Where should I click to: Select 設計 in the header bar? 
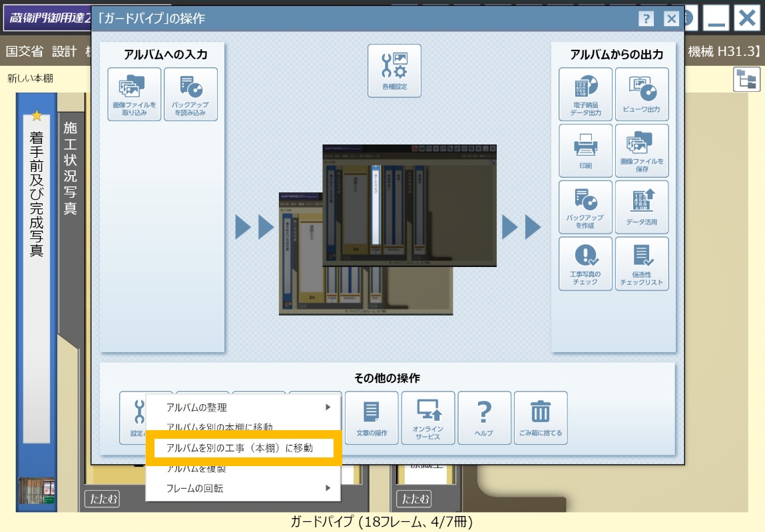pos(65,51)
